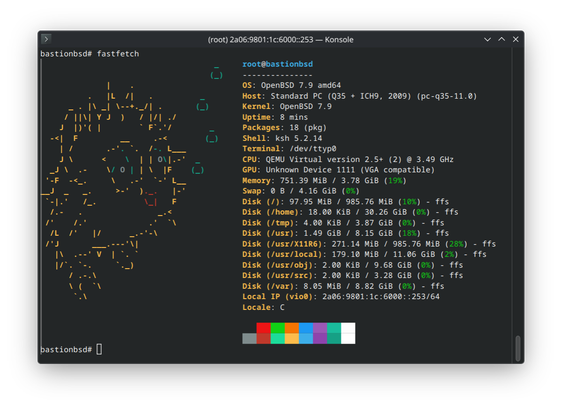Click the cursor at the bastionbsd# prompt
Viewport: 562px width, 409px height.
[99, 349]
